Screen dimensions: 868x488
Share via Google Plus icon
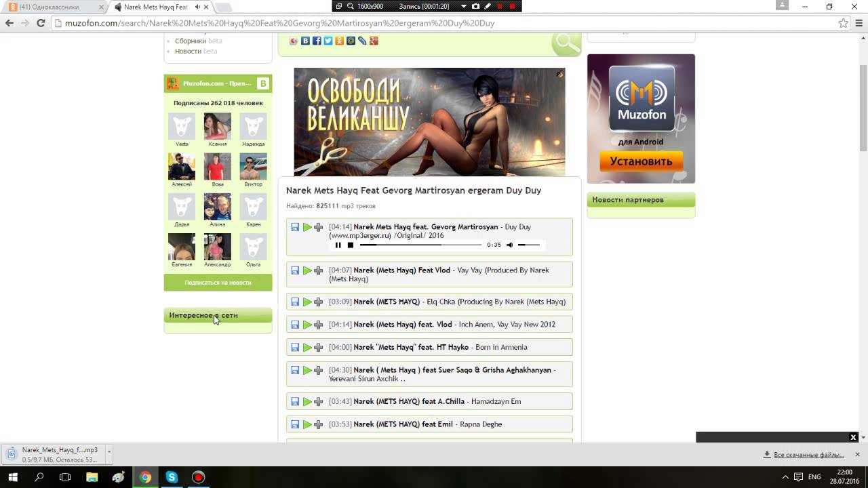(374, 41)
